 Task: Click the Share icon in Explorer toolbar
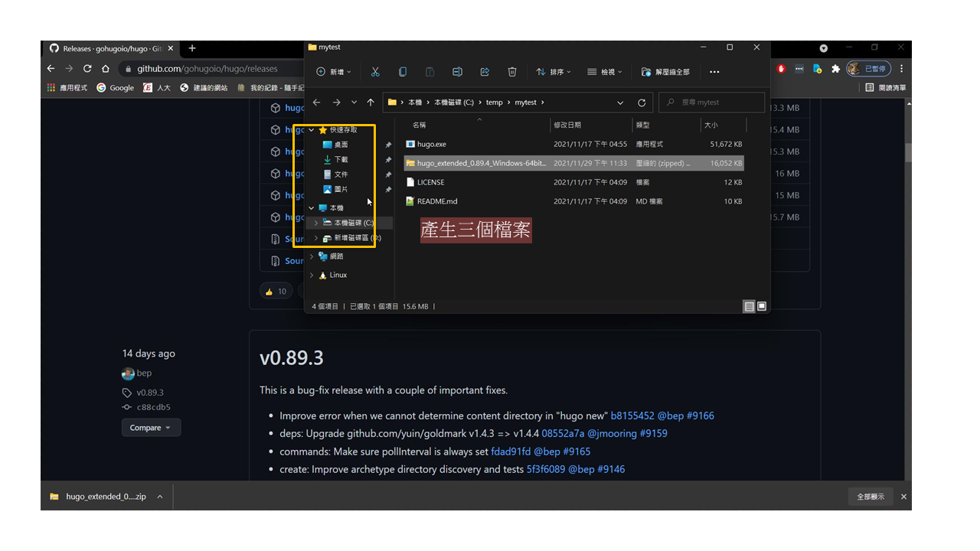(x=485, y=72)
